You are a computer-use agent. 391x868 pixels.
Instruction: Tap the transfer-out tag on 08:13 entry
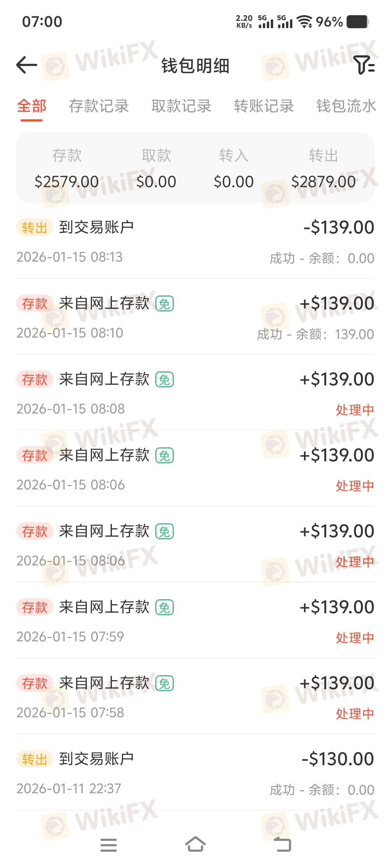(34, 228)
